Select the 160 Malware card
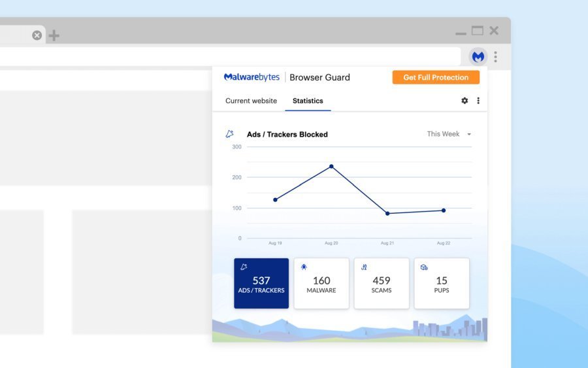The image size is (588, 368). click(x=321, y=283)
